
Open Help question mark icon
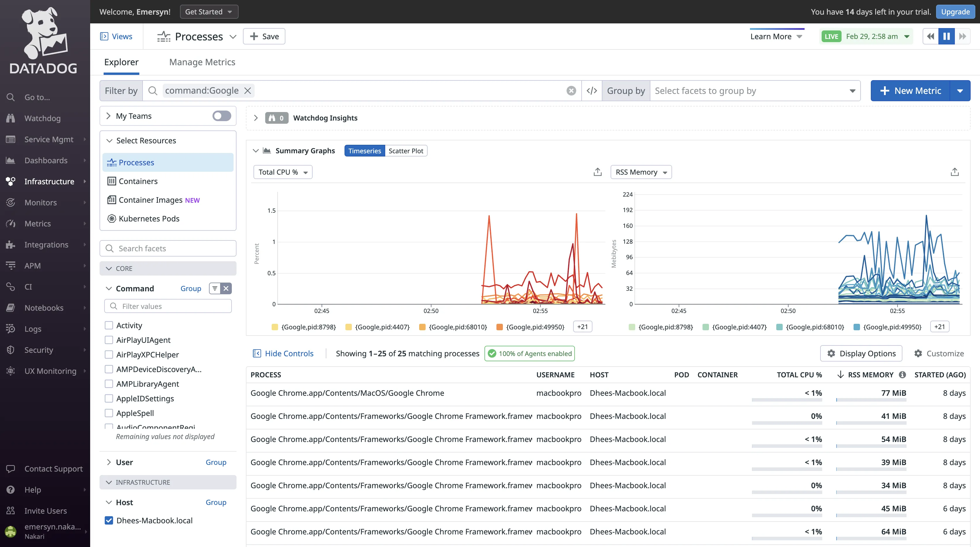pyautogui.click(x=11, y=490)
